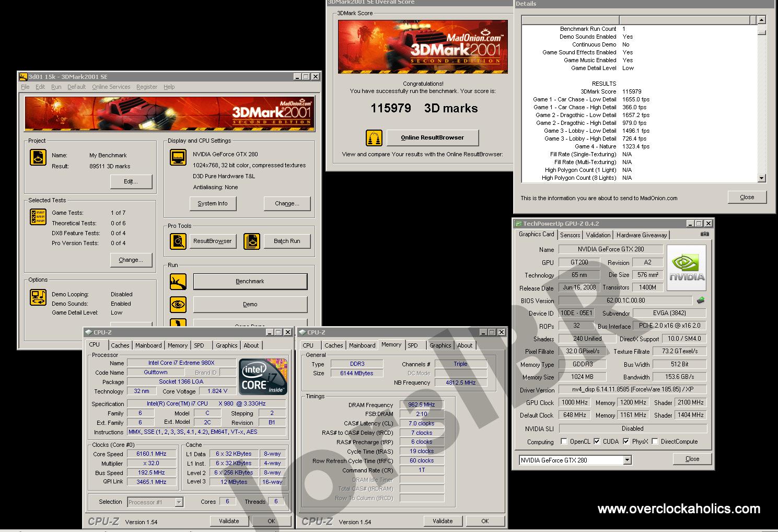This screenshot has height=532, width=778.
Task: Click Validate in the Memory CPU-Z window
Action: [x=443, y=521]
